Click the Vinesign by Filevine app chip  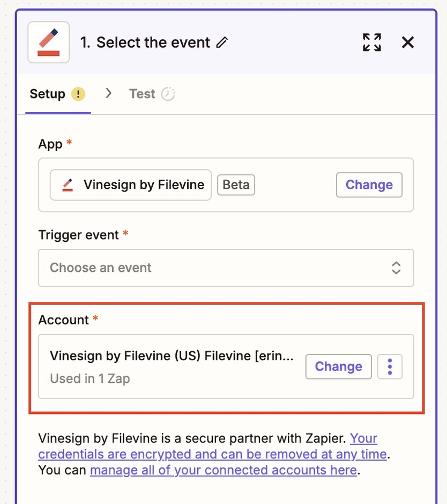[x=131, y=185]
